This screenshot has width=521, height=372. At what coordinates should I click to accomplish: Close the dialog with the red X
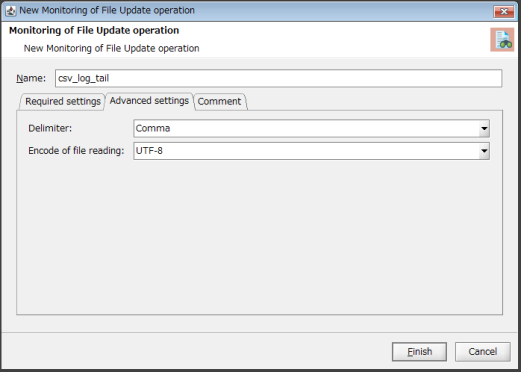(504, 12)
